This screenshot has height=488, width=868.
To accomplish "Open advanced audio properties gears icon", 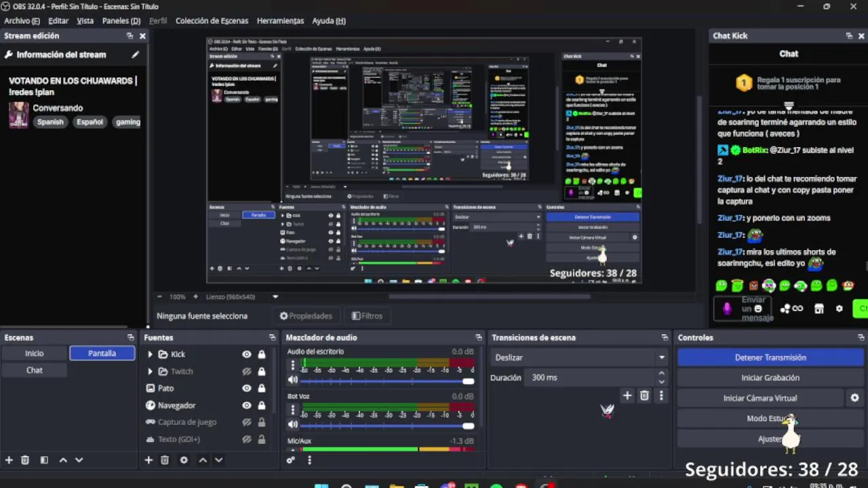I will click(x=291, y=460).
